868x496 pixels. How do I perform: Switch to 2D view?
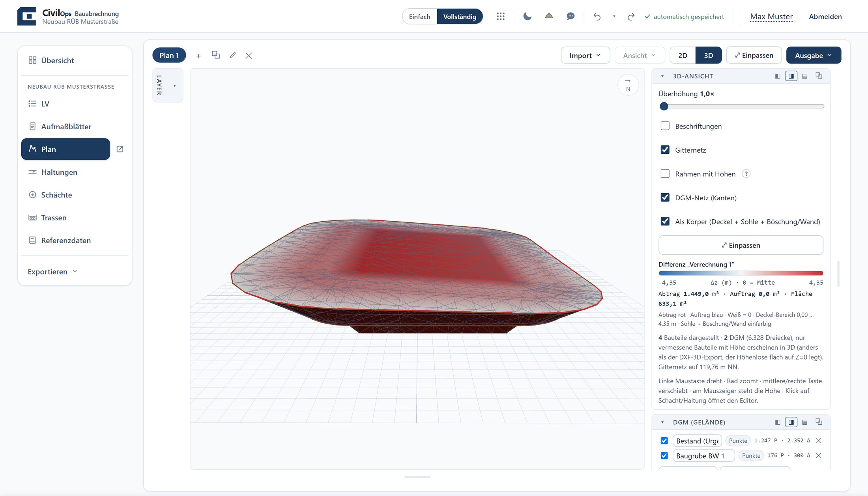point(683,55)
